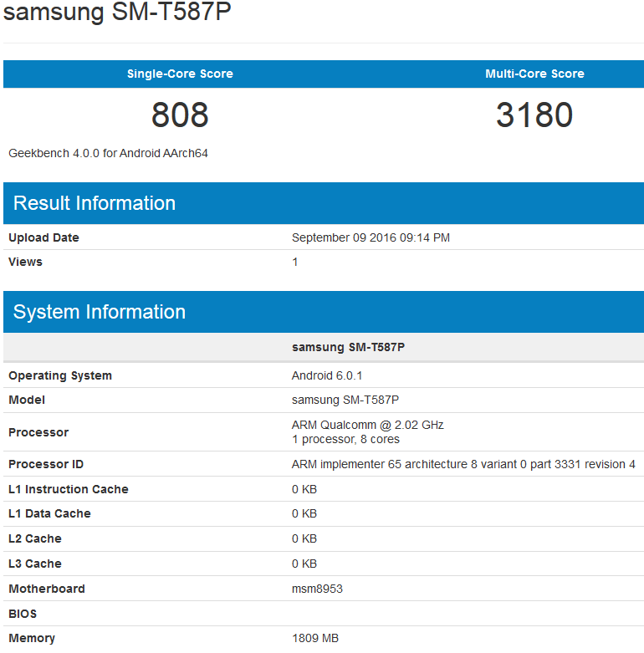644x653 pixels.
Task: Click the L1 Instruction Cache 0 KB value
Action: (304, 489)
